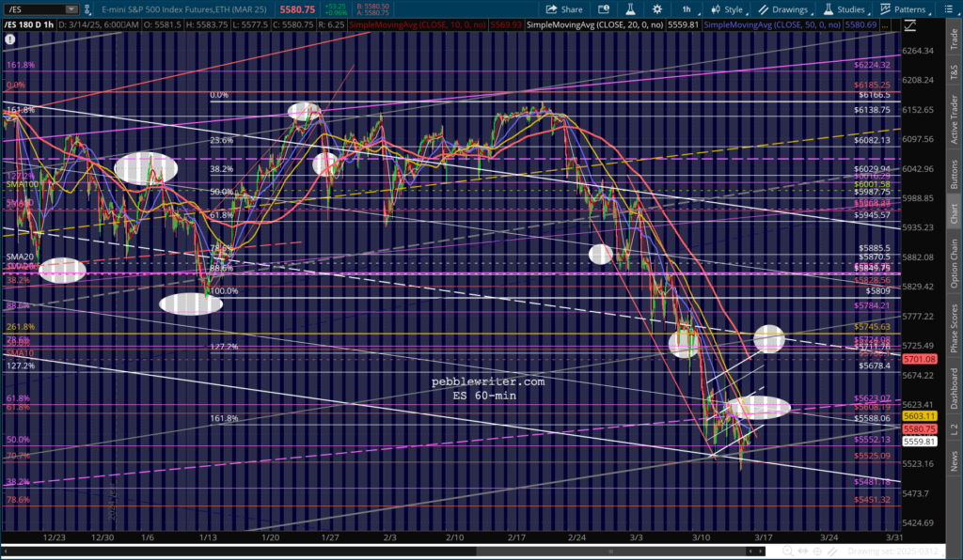Click the horizontal scrollbar right arrow
The image size is (963, 560).
coord(760,552)
